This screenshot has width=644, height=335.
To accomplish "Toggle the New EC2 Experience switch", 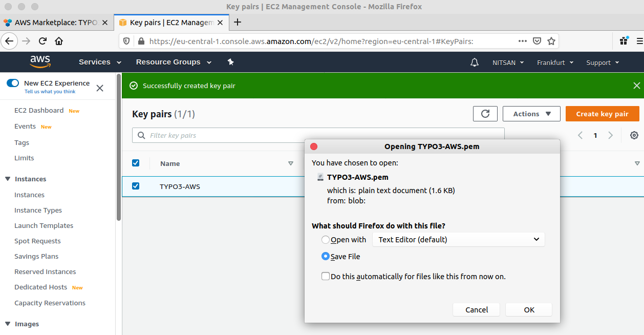I will click(x=13, y=83).
